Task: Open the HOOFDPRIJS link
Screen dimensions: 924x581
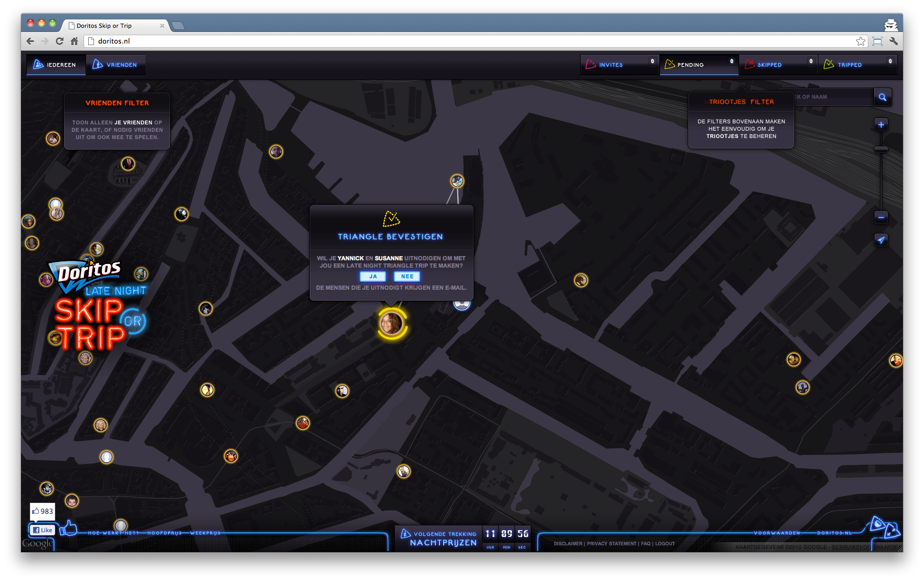Action: (164, 533)
